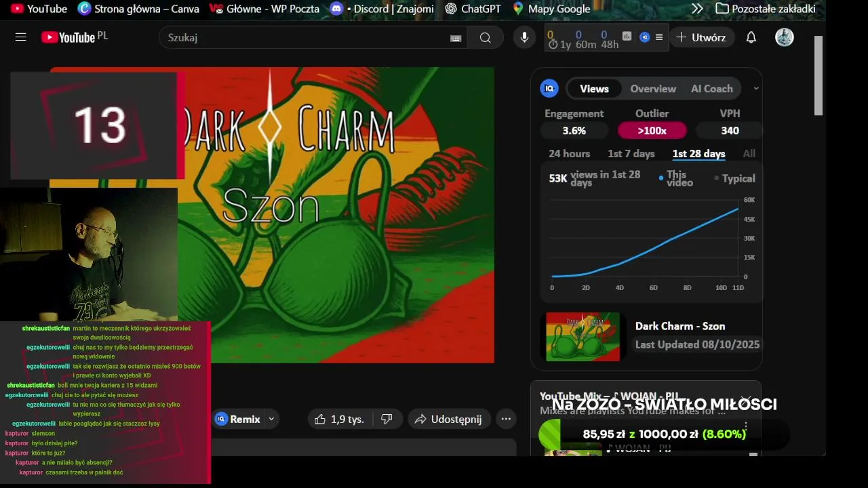Open the YouTube hamburger guide menu
The image size is (868, 488).
click(20, 37)
